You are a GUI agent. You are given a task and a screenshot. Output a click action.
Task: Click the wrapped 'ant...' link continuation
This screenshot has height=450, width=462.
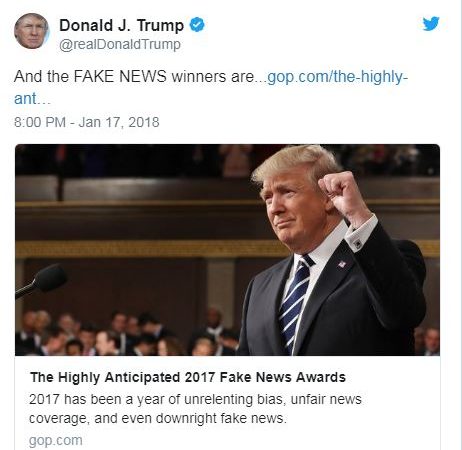(32, 99)
